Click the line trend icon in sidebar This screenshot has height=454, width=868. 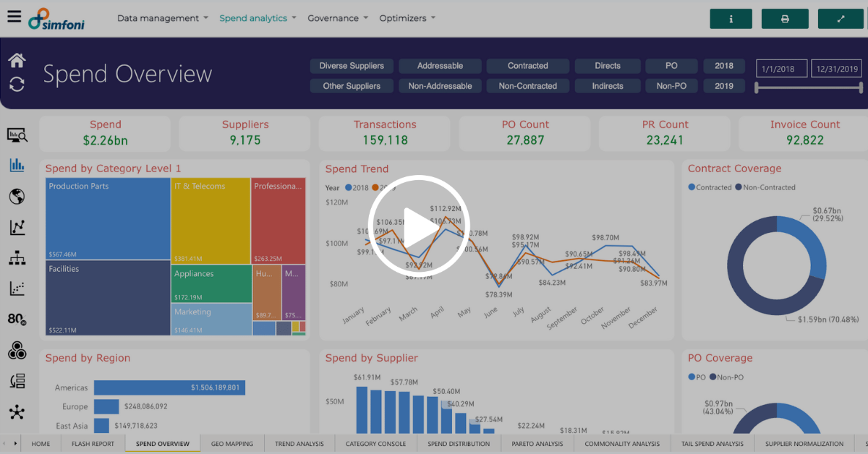click(x=16, y=227)
